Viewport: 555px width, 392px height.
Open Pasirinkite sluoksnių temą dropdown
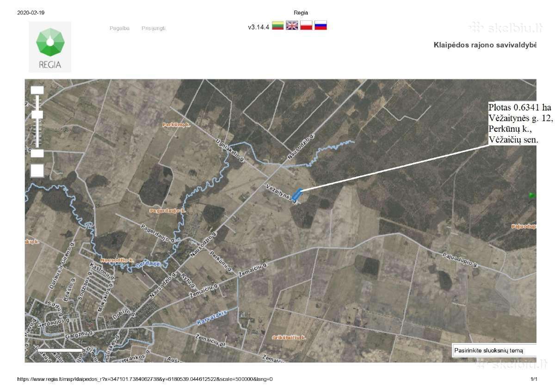click(x=494, y=350)
